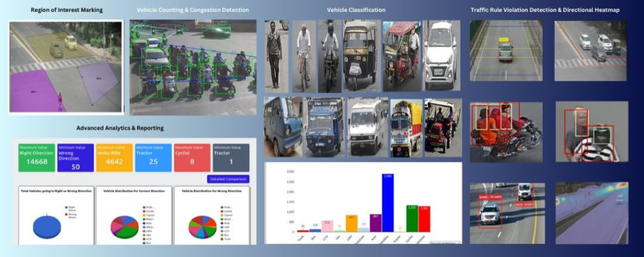Select the dark gray Tractor card

pyautogui.click(x=231, y=157)
